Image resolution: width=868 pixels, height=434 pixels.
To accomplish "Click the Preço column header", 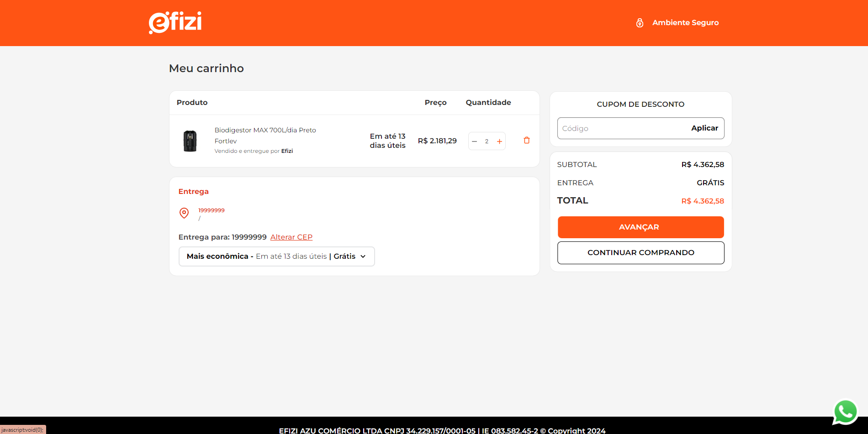I will (x=436, y=103).
